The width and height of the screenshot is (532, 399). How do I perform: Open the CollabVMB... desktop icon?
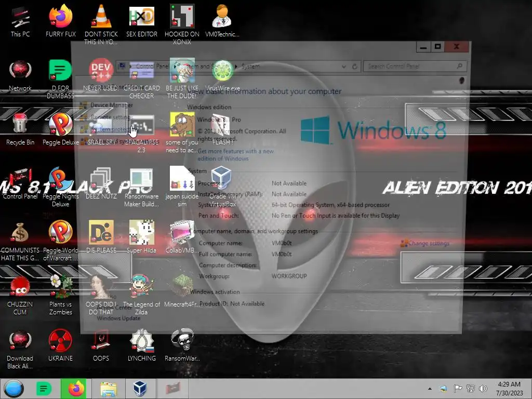tap(182, 237)
